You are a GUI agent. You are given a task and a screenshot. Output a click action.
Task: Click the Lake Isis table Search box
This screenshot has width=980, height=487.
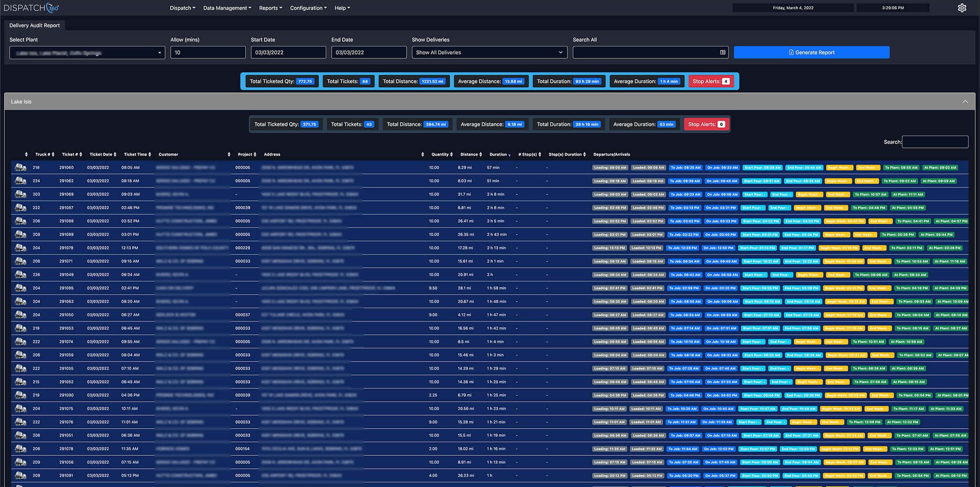pyautogui.click(x=935, y=142)
